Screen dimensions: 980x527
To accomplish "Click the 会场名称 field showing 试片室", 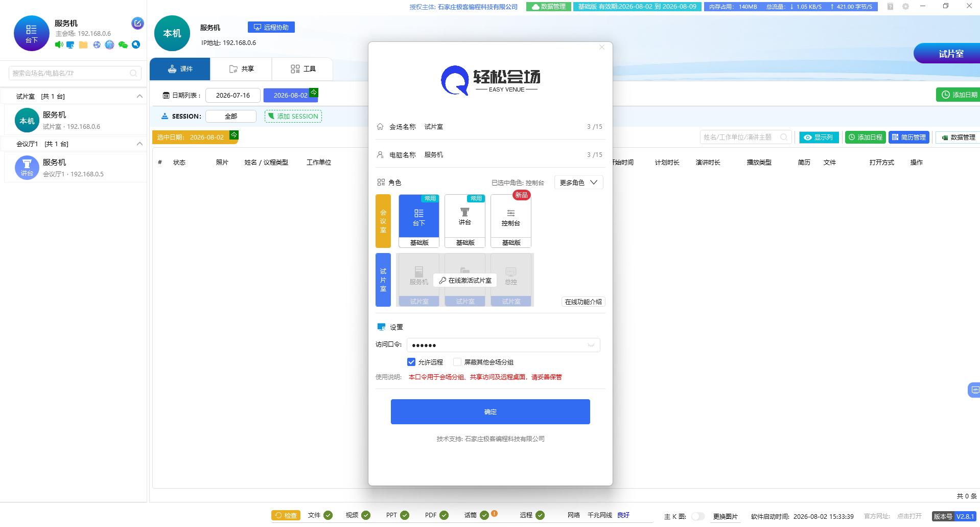I will point(491,126).
